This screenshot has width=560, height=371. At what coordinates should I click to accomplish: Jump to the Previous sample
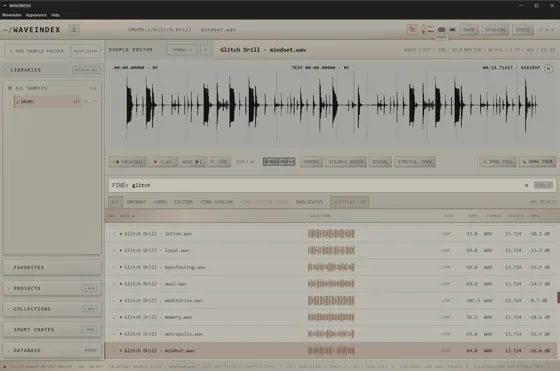[128, 162]
